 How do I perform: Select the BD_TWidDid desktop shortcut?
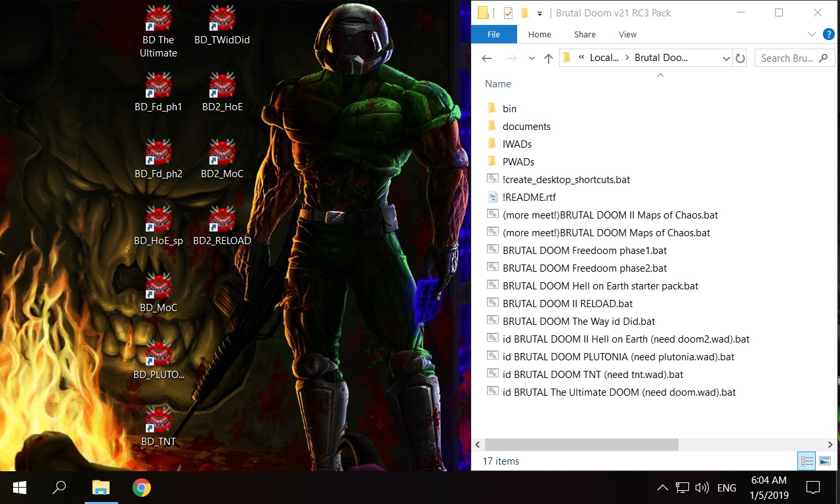tap(222, 25)
